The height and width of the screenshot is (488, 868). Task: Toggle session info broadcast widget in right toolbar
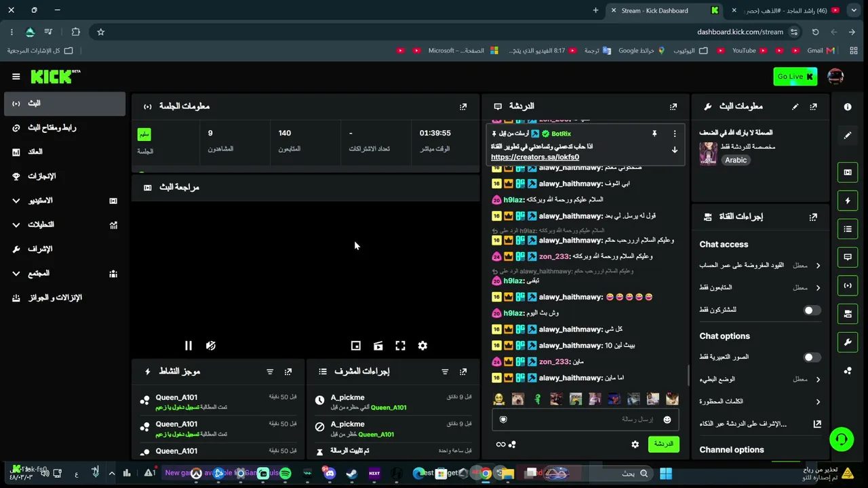click(848, 285)
